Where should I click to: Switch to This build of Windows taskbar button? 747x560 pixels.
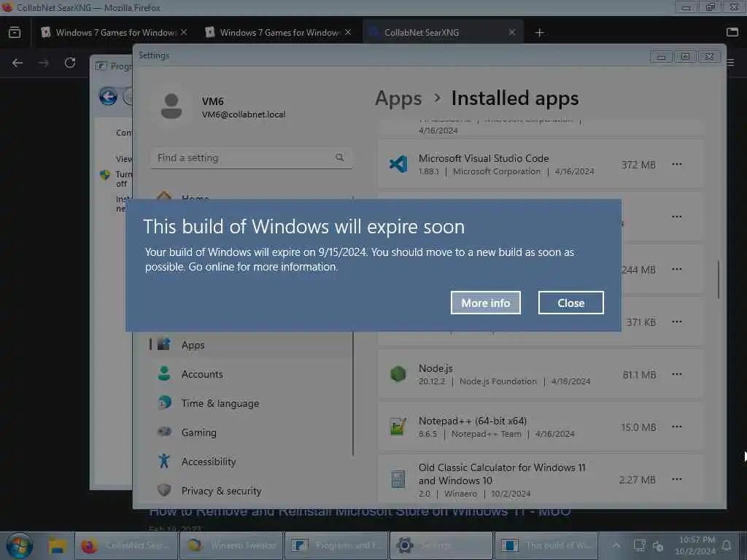click(x=546, y=545)
